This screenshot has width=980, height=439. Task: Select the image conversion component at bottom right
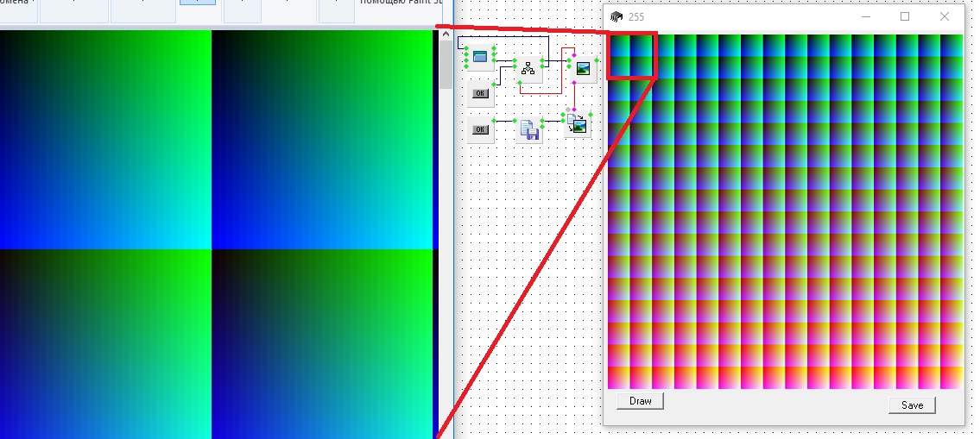pyautogui.click(x=577, y=125)
